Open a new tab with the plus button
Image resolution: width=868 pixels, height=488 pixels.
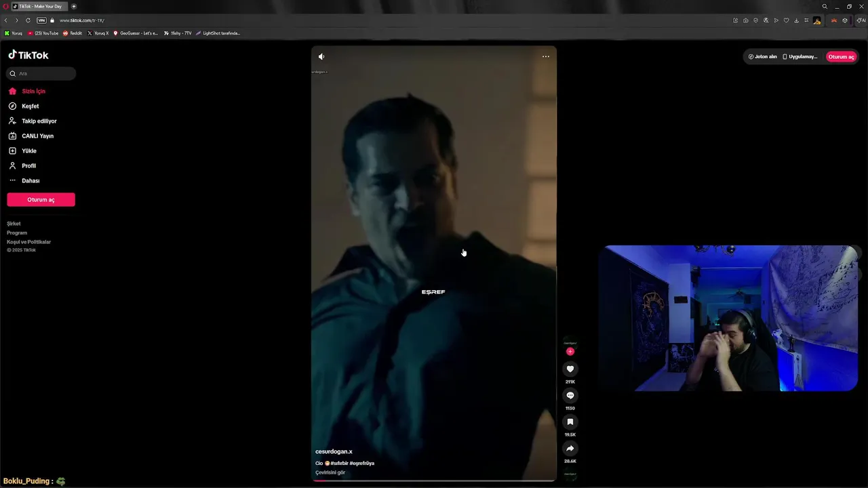pyautogui.click(x=74, y=6)
